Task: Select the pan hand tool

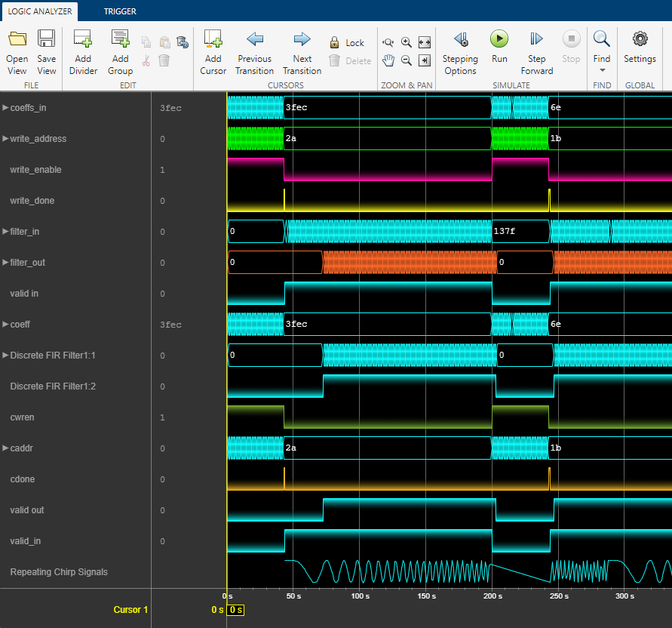Action: pos(388,60)
